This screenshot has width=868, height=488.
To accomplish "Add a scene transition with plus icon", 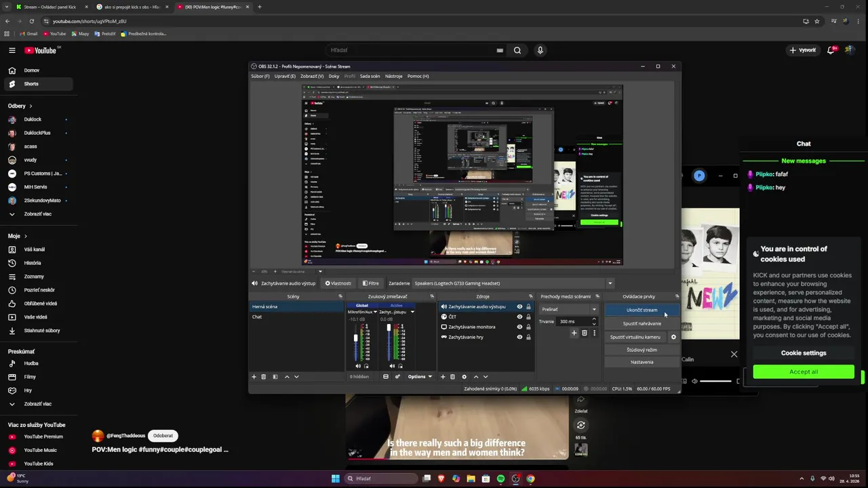I will [574, 333].
